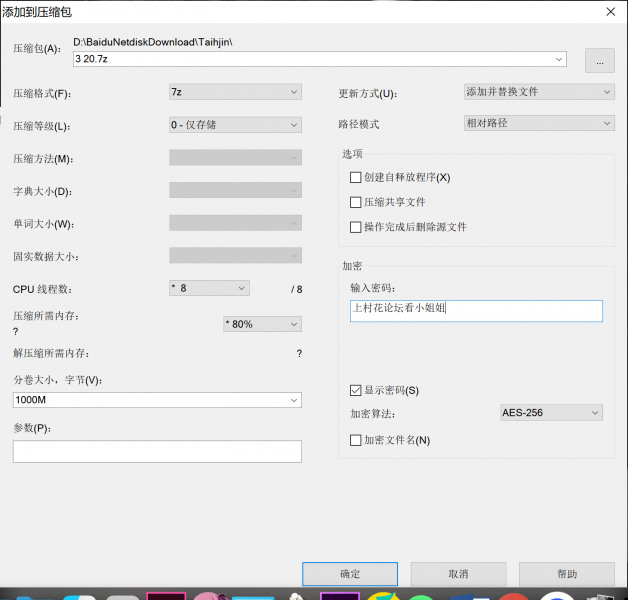Toggle the compress shared files checkbox
This screenshot has height=600, width=628.
pyautogui.click(x=356, y=202)
